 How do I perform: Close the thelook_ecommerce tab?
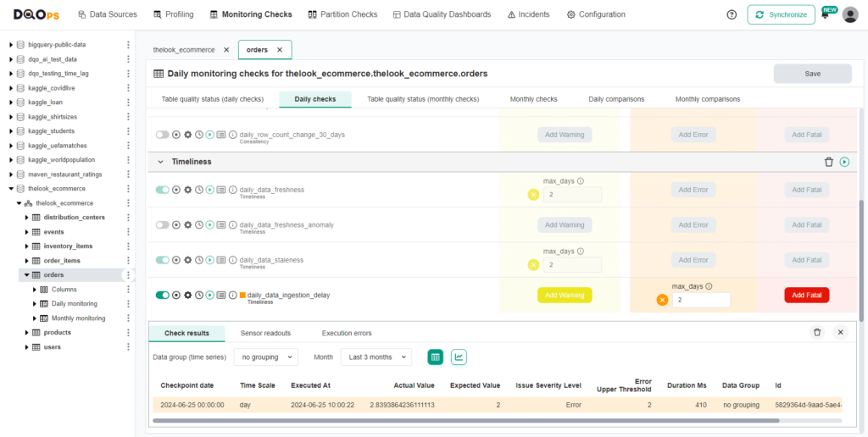tap(226, 50)
